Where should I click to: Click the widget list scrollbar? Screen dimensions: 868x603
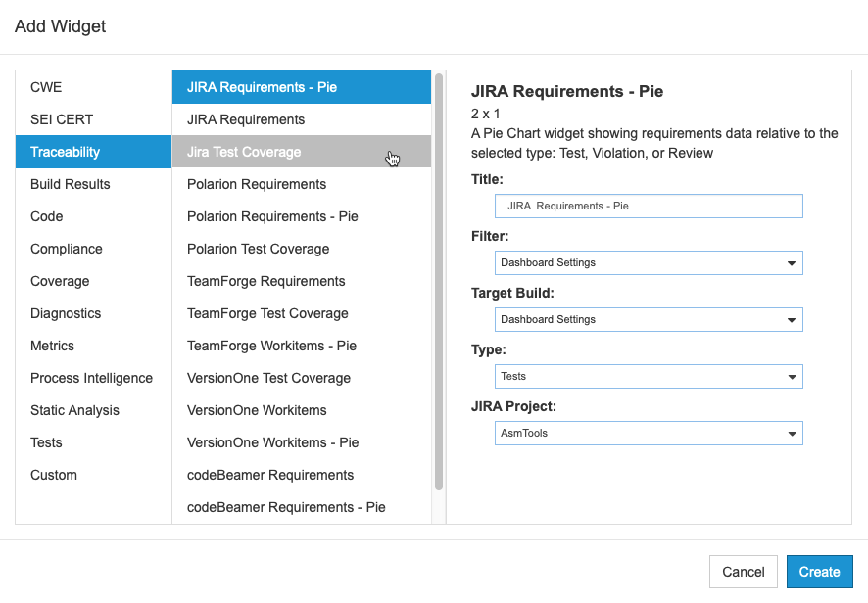click(x=439, y=282)
